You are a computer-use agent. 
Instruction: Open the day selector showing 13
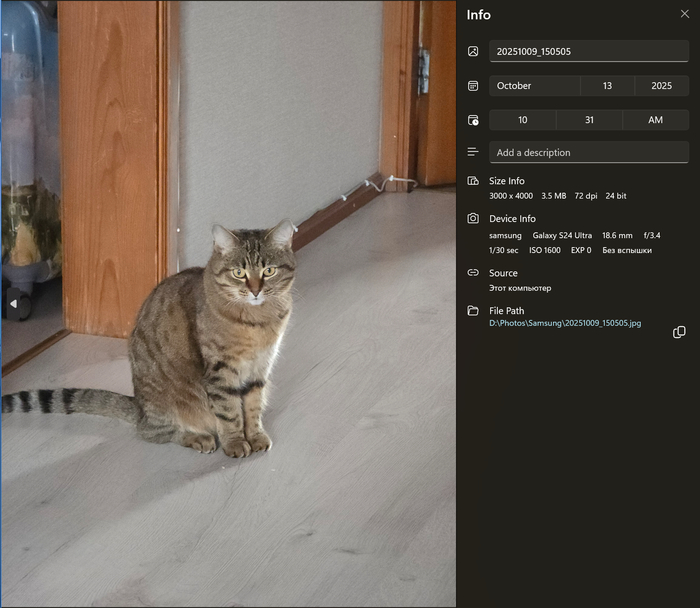(x=607, y=86)
